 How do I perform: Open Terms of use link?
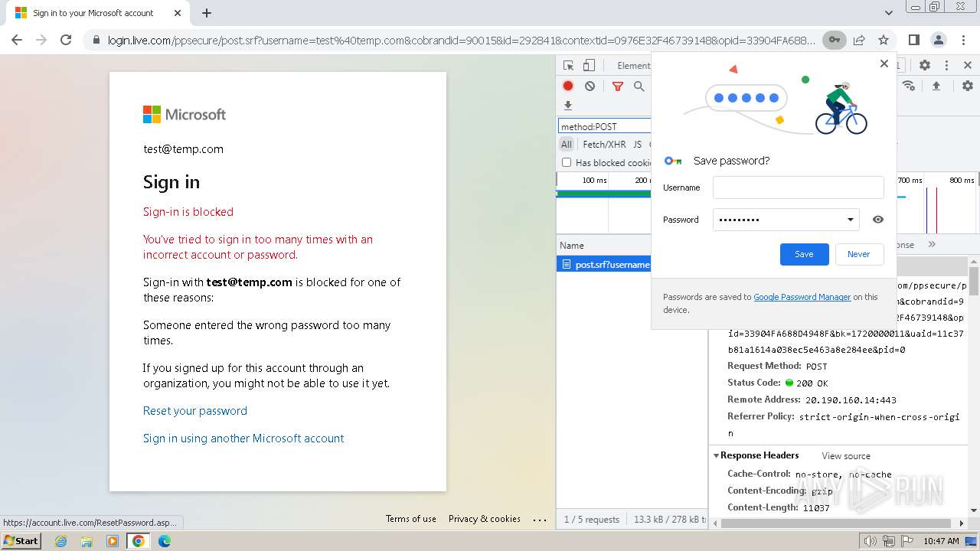pyautogui.click(x=411, y=519)
